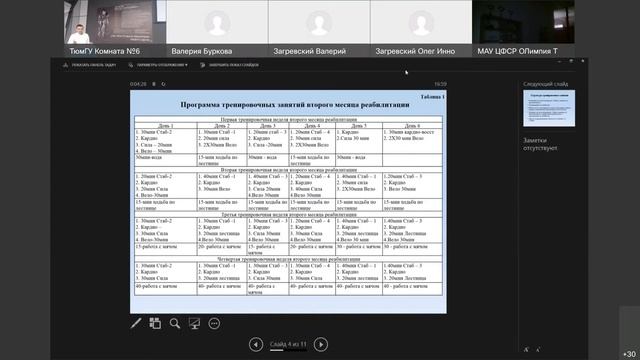Click the current time 19:59 display

click(440, 84)
